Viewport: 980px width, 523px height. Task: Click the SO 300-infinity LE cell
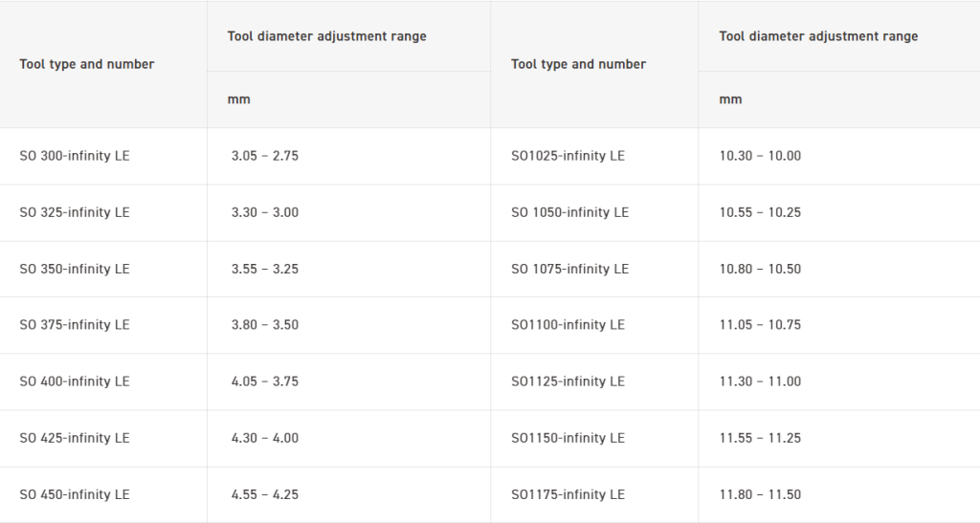point(75,156)
